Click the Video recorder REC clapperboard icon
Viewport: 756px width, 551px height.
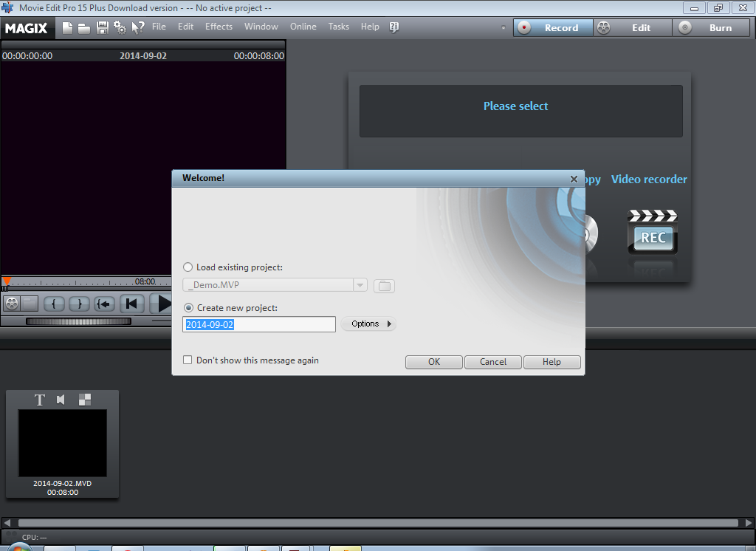(653, 233)
